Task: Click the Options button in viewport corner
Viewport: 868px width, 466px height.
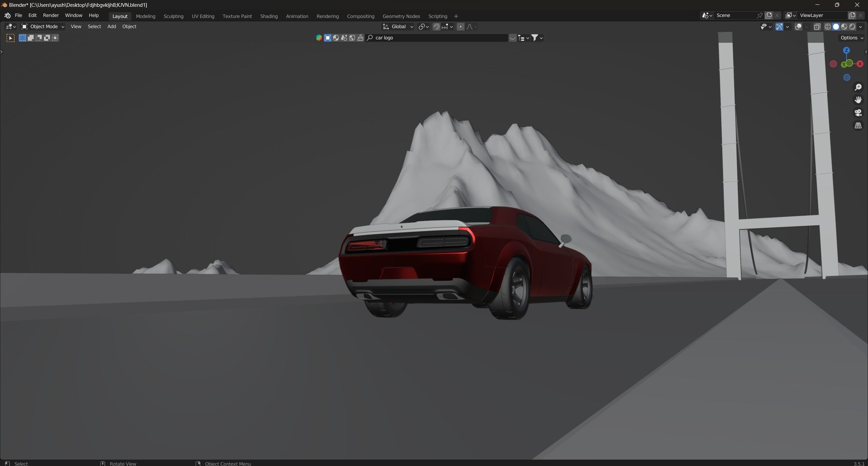Action: [x=849, y=38]
